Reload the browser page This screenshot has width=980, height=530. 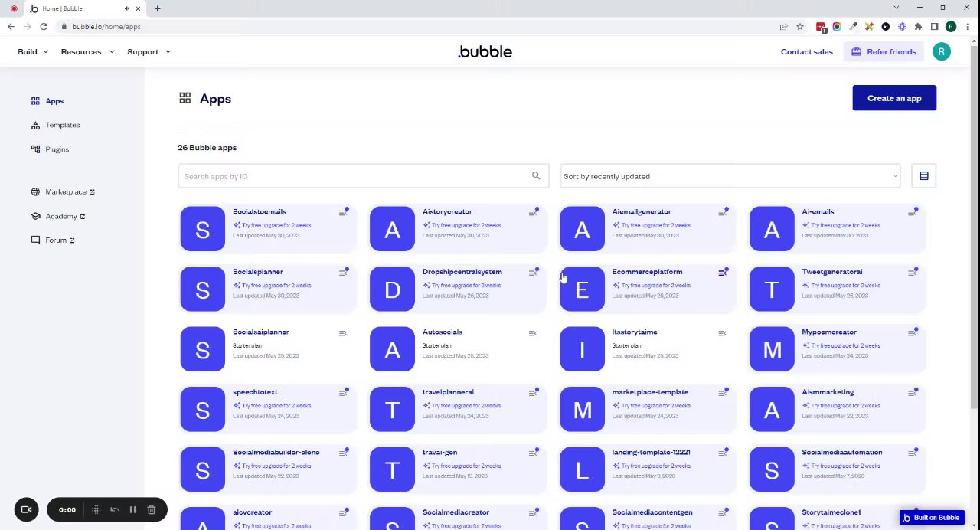coord(44,27)
